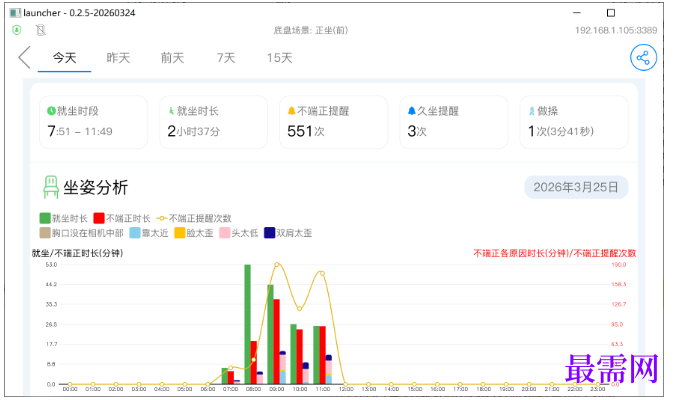Select the 15天 tab
677x400 pixels.
point(279,58)
